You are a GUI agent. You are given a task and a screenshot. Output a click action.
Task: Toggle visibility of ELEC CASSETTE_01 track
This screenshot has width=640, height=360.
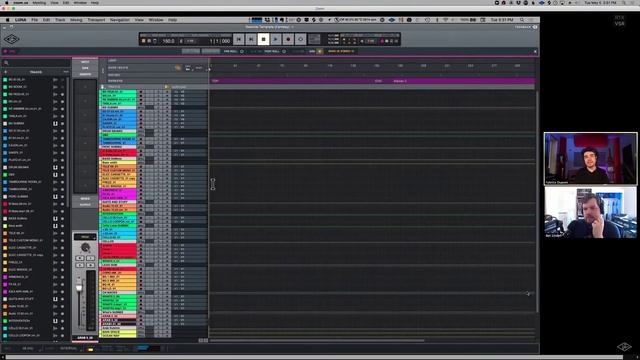click(x=62, y=248)
